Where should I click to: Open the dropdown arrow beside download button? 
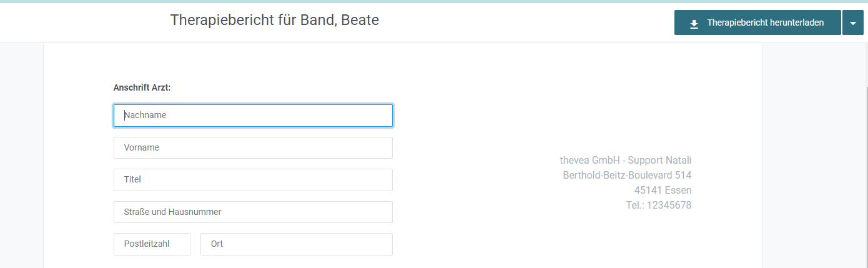(853, 22)
